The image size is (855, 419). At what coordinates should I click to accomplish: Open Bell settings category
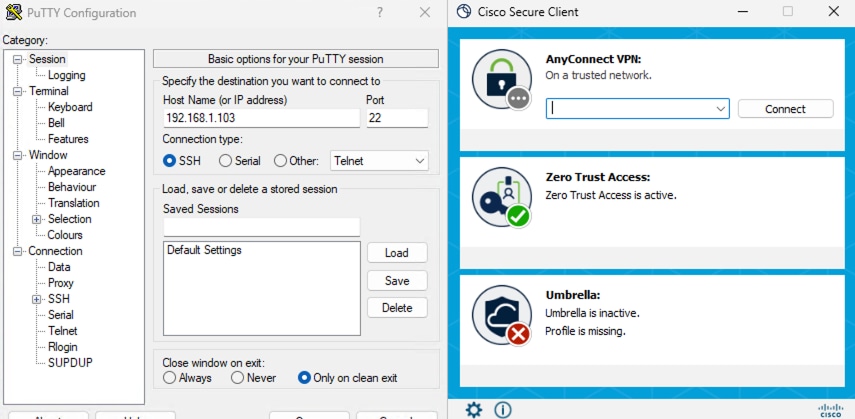click(56, 123)
